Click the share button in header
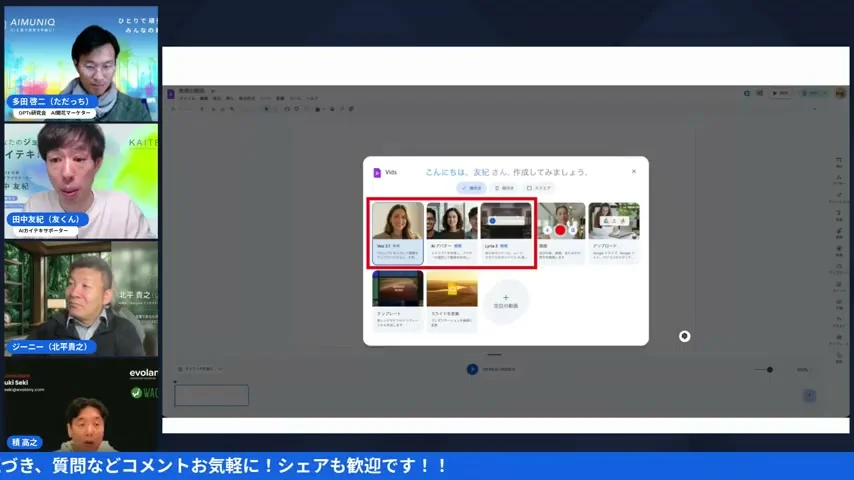Viewport: 854px width, 480px height. pyautogui.click(x=813, y=93)
